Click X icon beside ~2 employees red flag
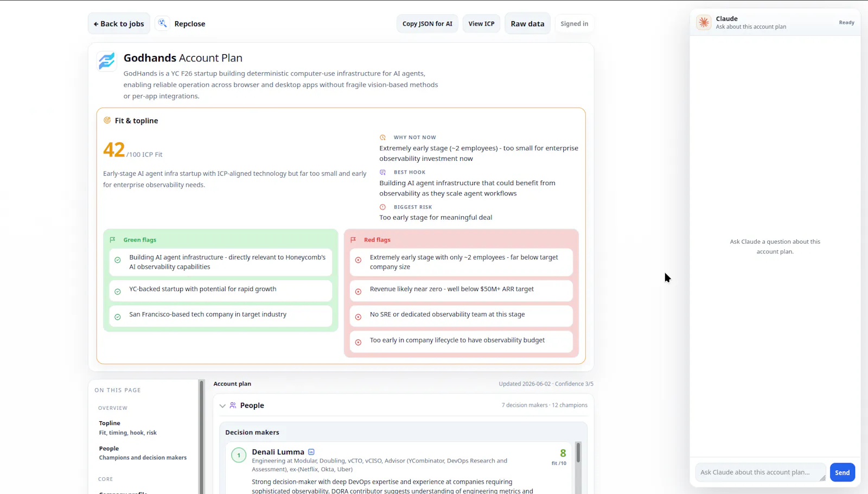Screen dimensions: 868x494 tap(358, 260)
